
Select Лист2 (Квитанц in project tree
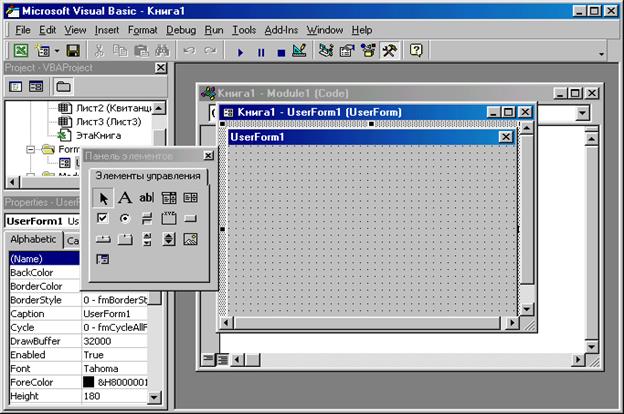tap(113, 108)
